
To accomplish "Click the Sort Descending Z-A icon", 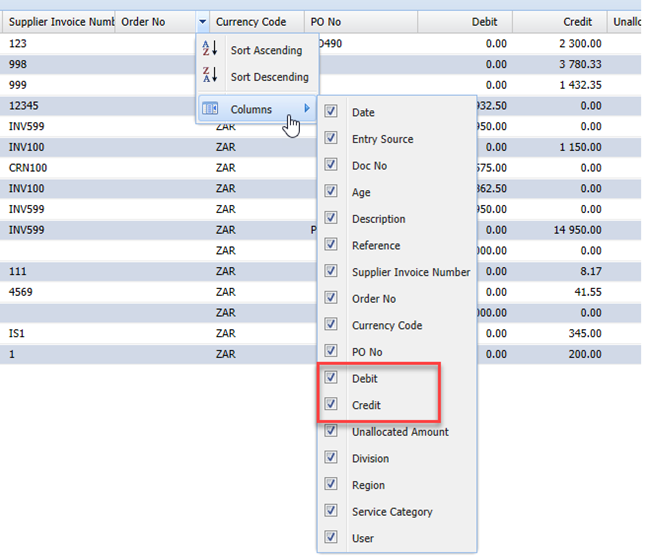I will pyautogui.click(x=210, y=77).
